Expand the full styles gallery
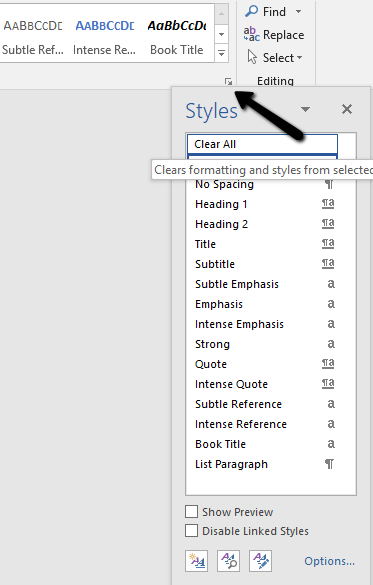Image resolution: width=373 pixels, height=585 pixels. click(221, 53)
